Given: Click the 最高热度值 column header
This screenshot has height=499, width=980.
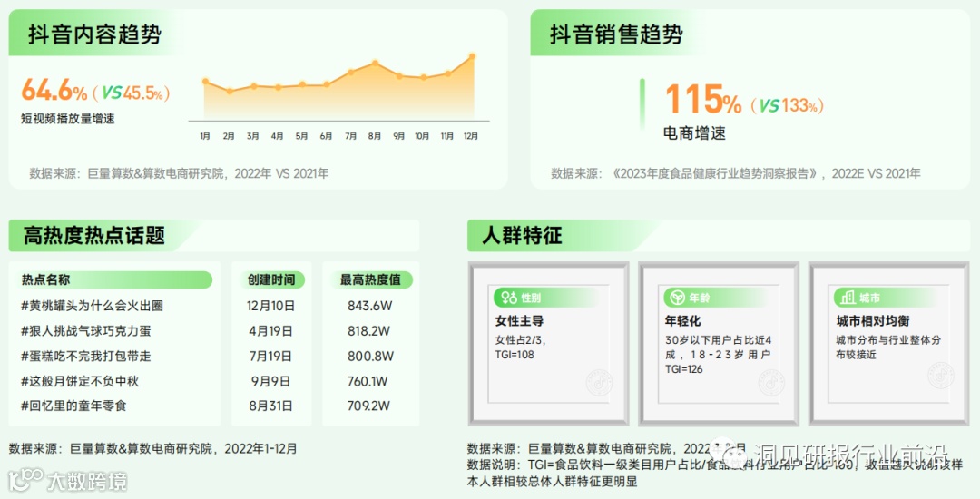Looking at the screenshot, I should (x=370, y=279).
